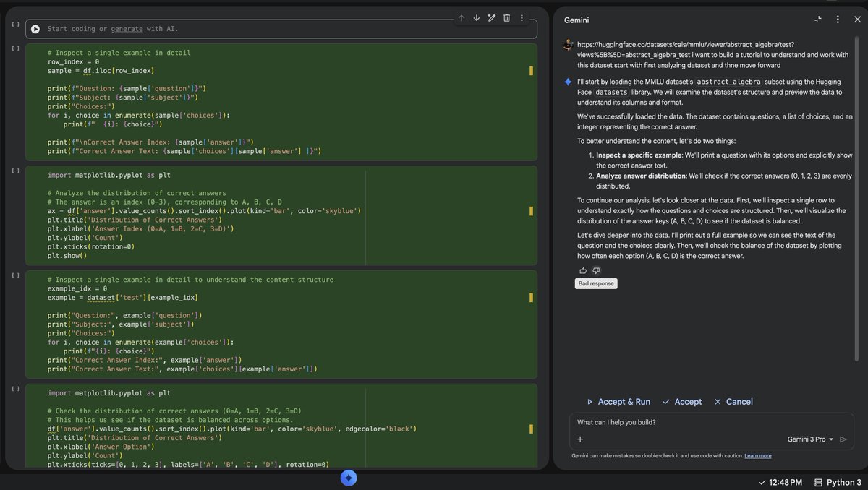Click example = dataset['test'][example_idx] line

pyautogui.click(x=123, y=298)
